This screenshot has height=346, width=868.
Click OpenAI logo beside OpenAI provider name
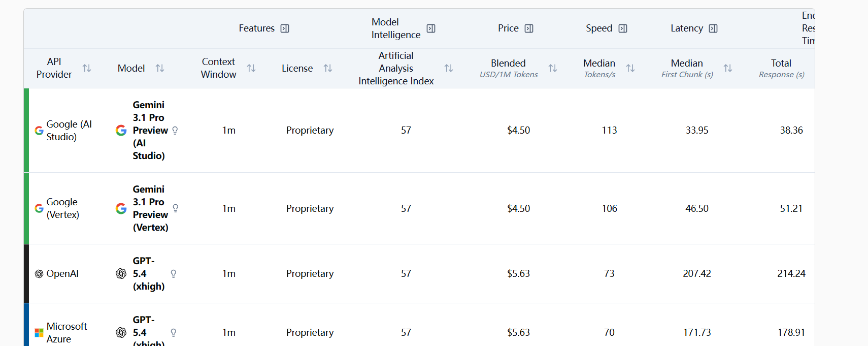[x=39, y=274]
